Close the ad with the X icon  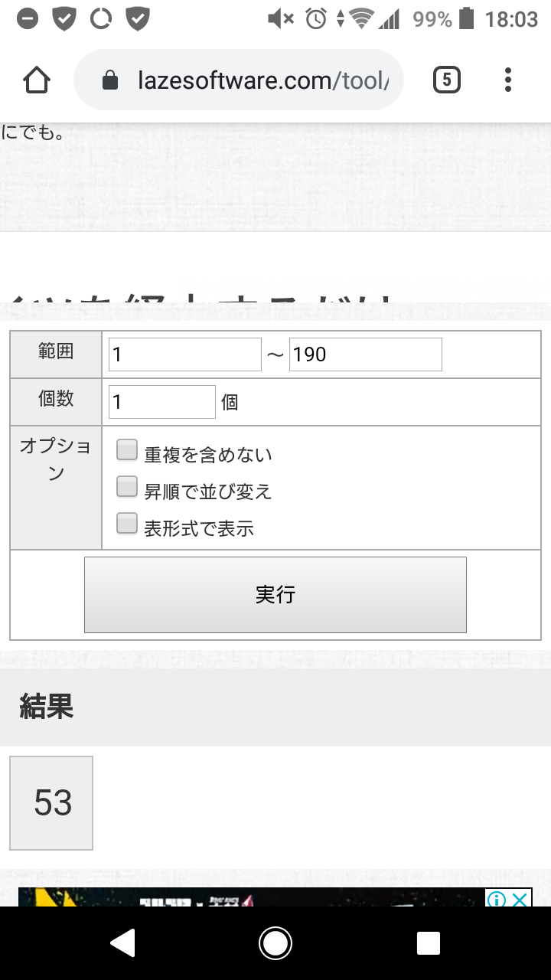tap(520, 899)
